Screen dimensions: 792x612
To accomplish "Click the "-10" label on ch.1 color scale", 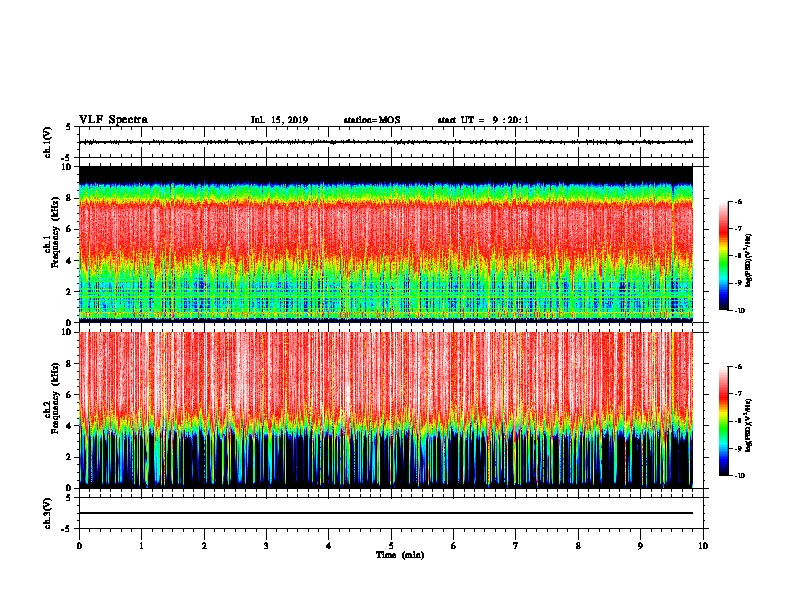I will 739,311.
